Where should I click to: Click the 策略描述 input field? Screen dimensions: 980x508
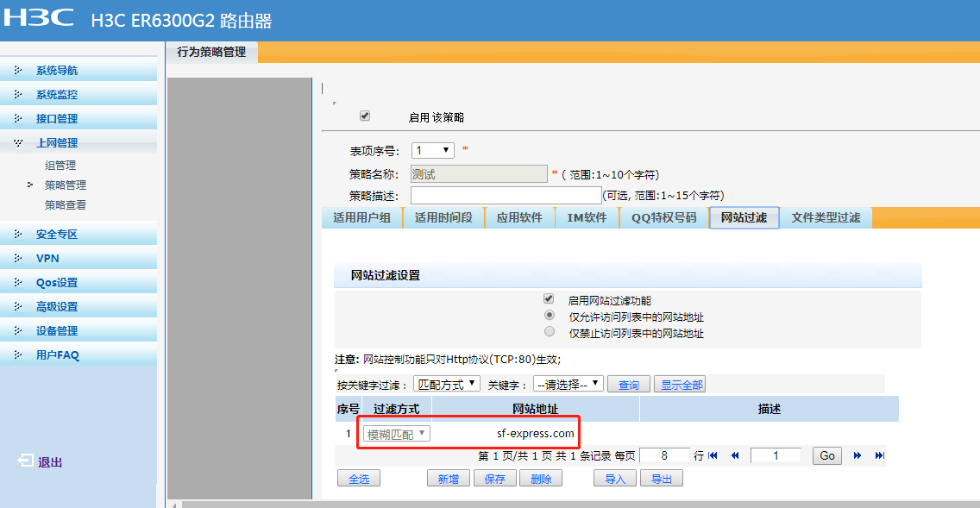[x=506, y=195]
